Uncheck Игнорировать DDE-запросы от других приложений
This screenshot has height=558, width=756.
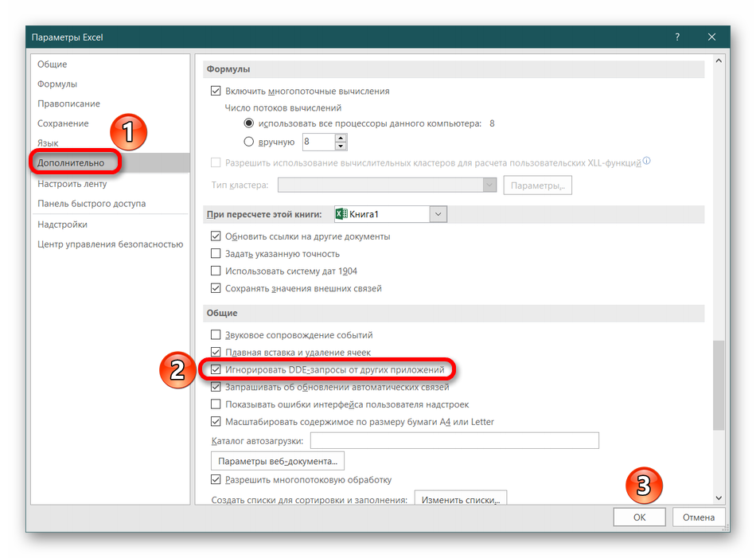point(216,370)
